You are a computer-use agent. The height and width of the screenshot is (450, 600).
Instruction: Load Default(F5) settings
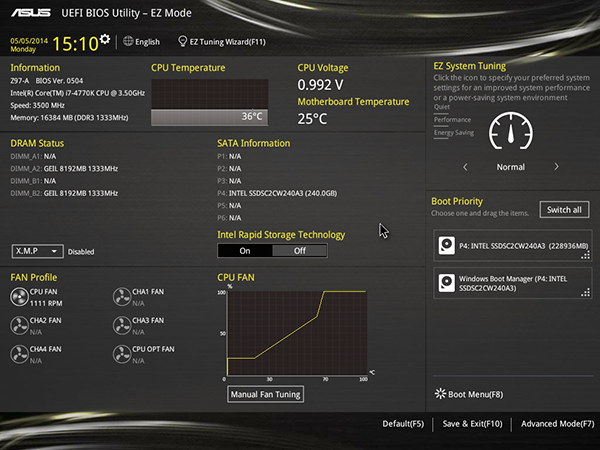click(x=403, y=424)
